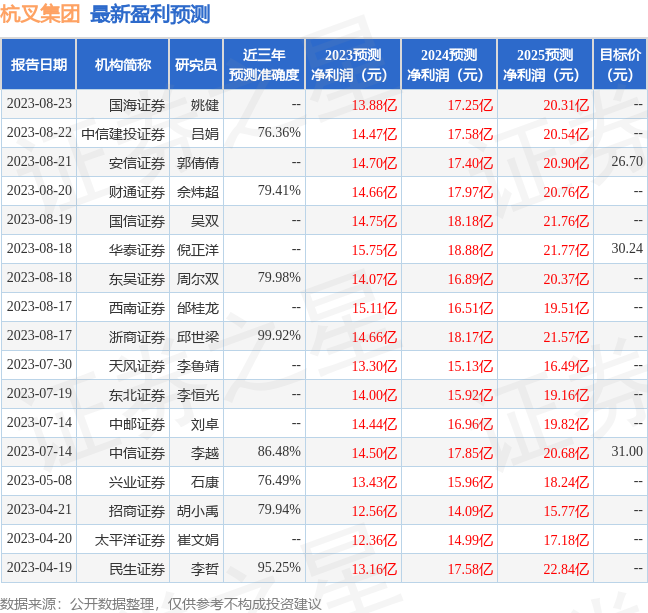Viewport: 648px width, 613px height.
Task: Select the 17.97亿 profit value
Action: point(470,192)
